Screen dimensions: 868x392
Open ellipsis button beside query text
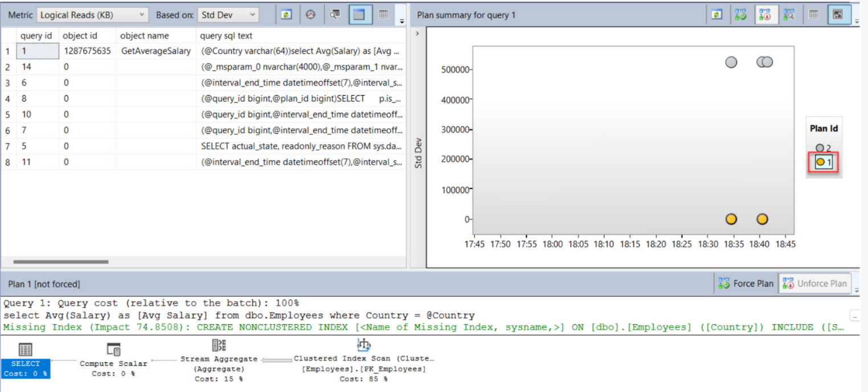pyautogui.click(x=854, y=315)
